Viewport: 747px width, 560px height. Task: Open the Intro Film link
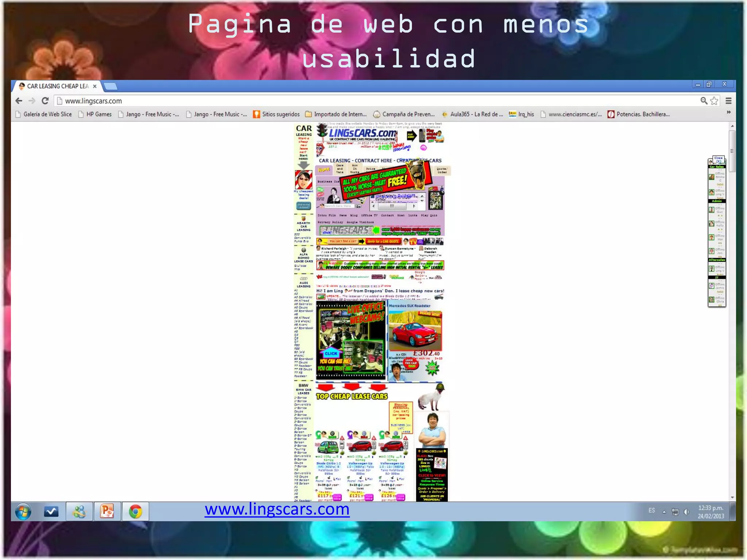326,215
